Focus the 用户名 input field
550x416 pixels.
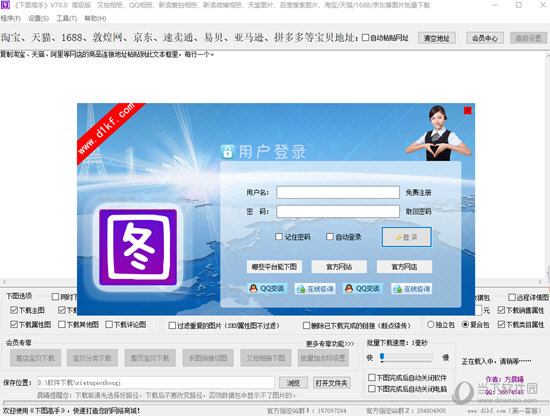point(338,192)
